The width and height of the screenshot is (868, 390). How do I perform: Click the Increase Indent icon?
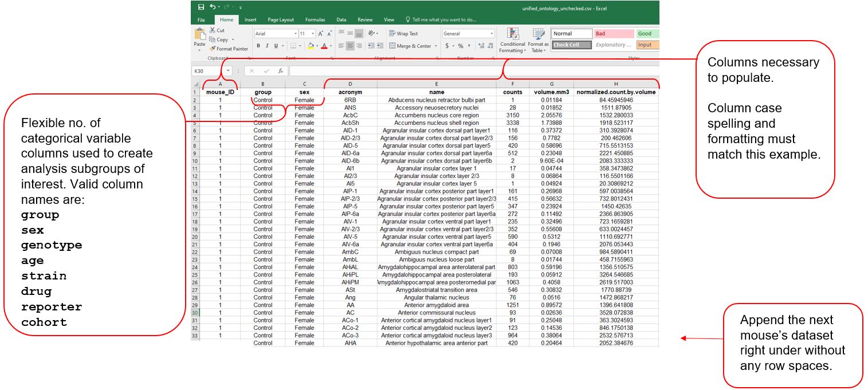click(380, 46)
